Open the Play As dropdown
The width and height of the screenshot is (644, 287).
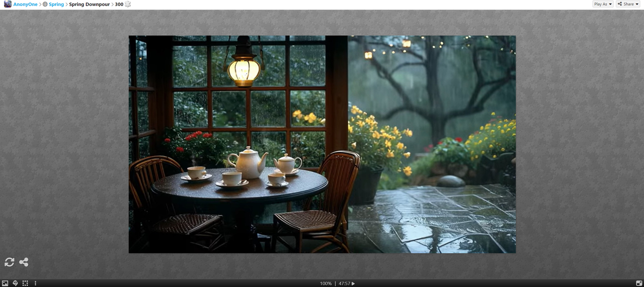click(603, 4)
